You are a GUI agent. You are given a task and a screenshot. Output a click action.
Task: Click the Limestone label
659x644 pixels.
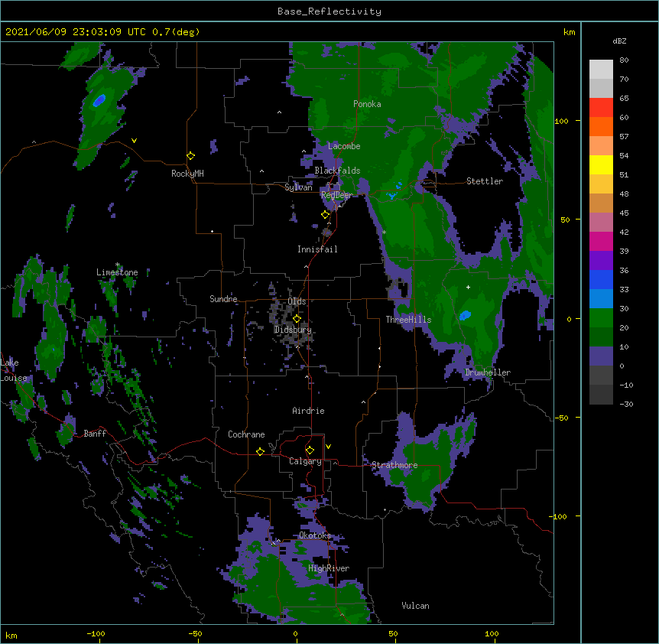coord(117,272)
